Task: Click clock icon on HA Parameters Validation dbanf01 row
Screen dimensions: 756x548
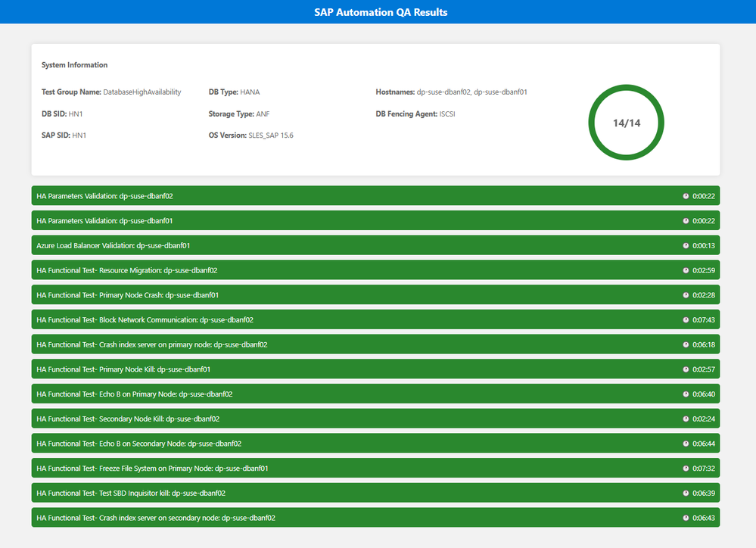Action: coord(686,220)
